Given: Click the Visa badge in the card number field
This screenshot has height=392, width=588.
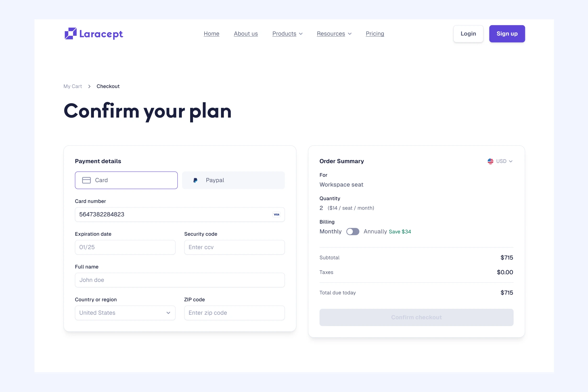Looking at the screenshot, I should (x=276, y=215).
